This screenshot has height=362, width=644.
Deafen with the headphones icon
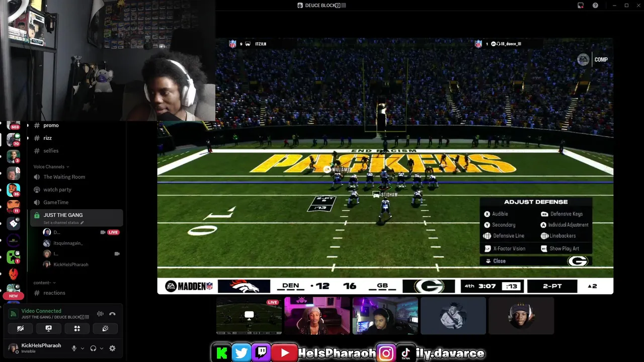click(x=93, y=348)
